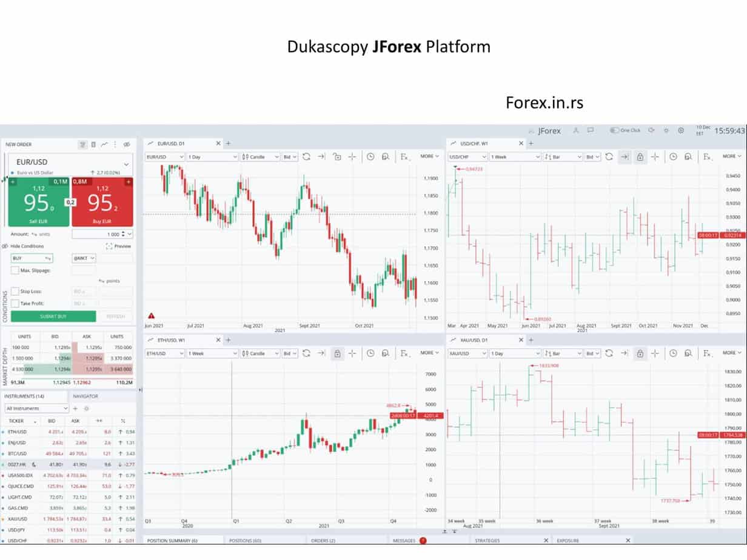Viewport: 747px width, 560px height.
Task: Refresh the USD/CHF chart with reload icon
Action: (x=609, y=156)
